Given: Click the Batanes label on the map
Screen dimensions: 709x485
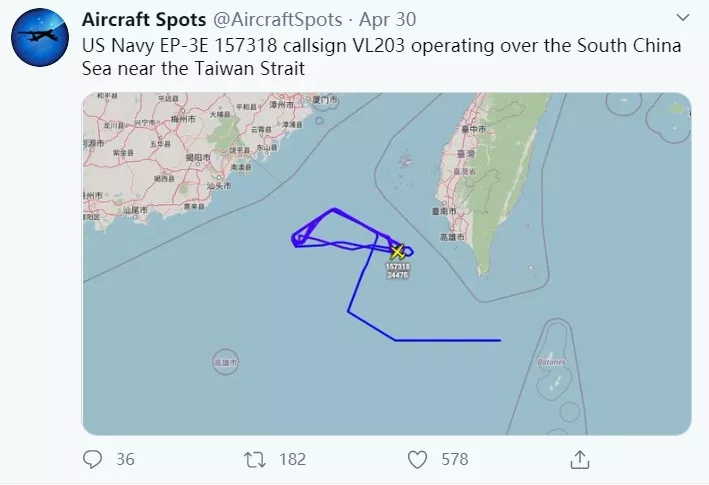Looking at the screenshot, I should pos(549,361).
